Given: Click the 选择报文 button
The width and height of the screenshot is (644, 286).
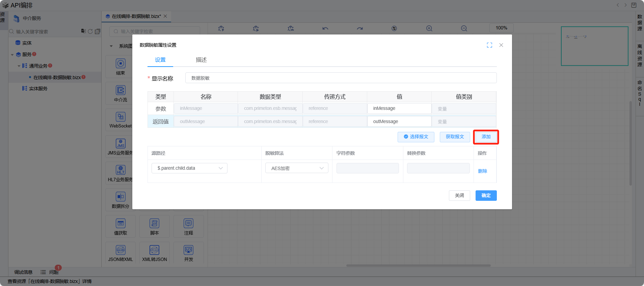Looking at the screenshot, I should click(x=416, y=137).
